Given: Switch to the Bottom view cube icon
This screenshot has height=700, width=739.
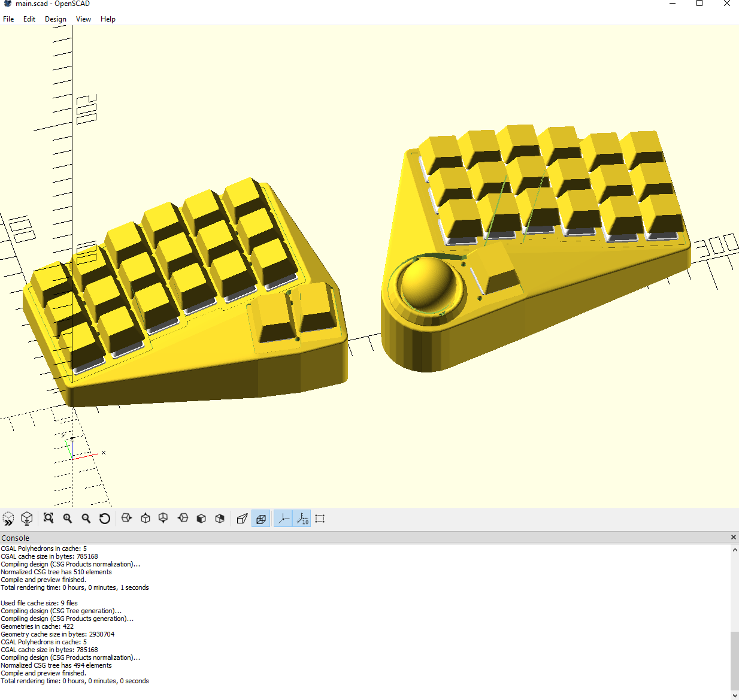Looking at the screenshot, I should (x=163, y=519).
